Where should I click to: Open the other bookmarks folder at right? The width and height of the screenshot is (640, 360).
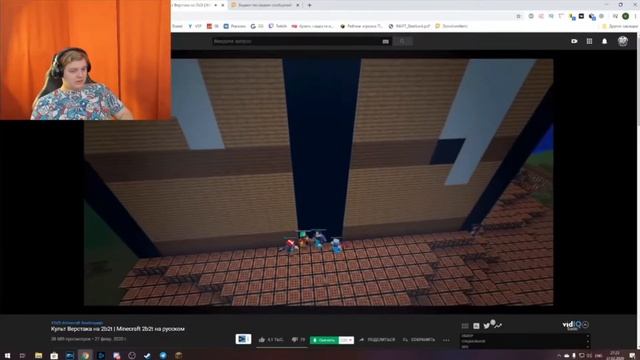pos(620,26)
